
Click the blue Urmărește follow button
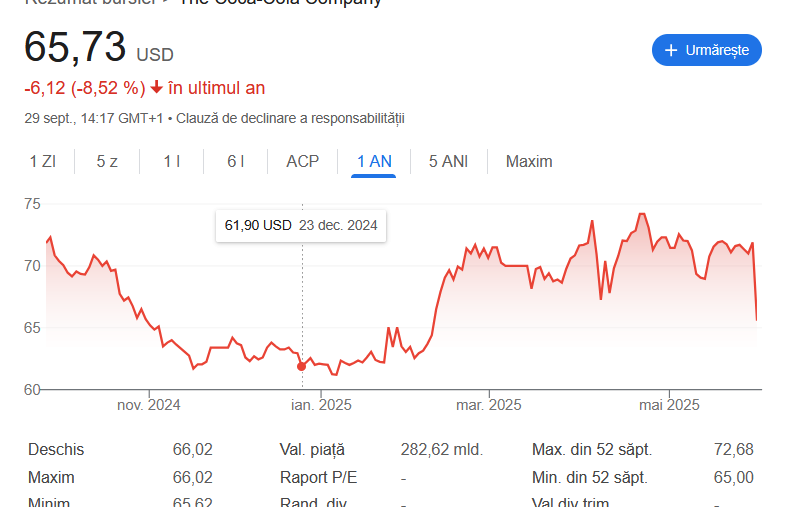pos(707,50)
